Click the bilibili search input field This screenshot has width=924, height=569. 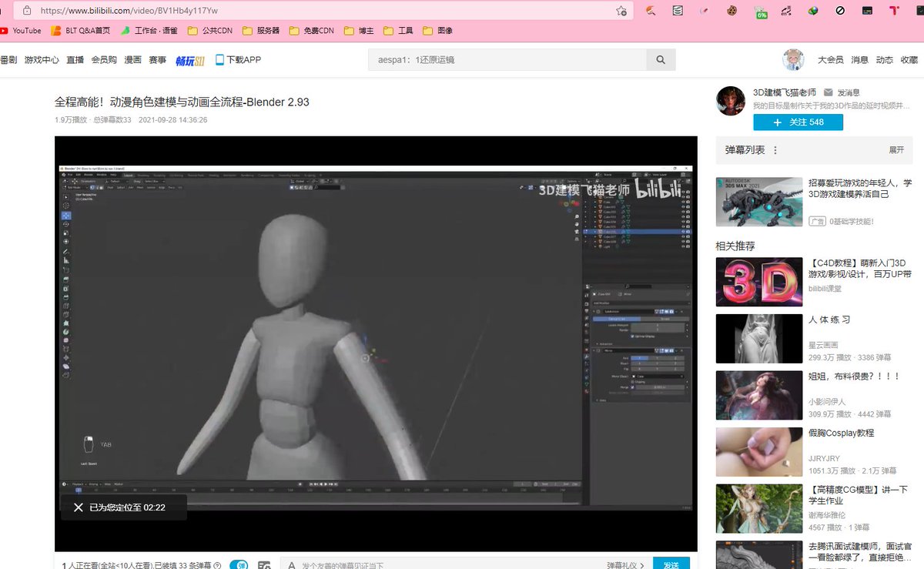pos(507,59)
